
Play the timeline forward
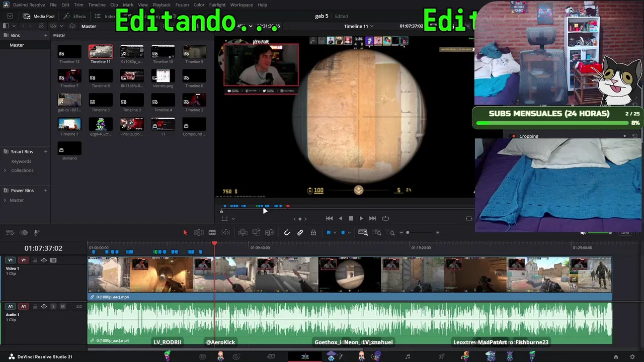coord(361,218)
